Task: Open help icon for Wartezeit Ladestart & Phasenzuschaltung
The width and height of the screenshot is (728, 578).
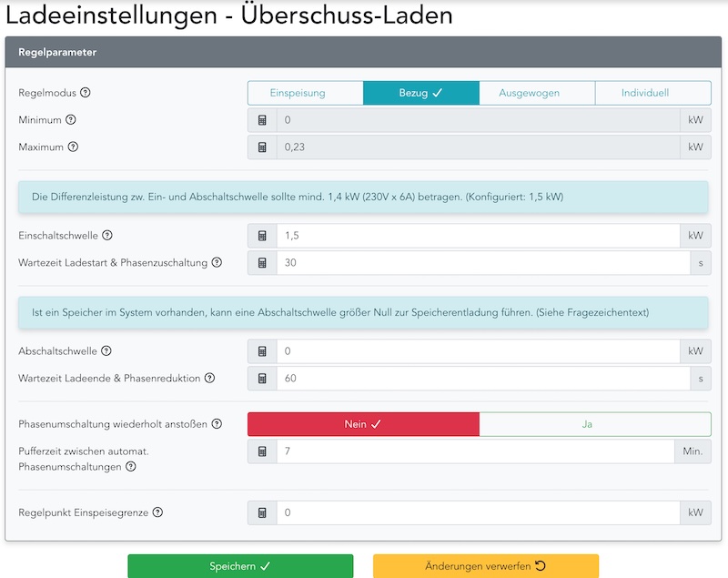Action: coord(217,262)
